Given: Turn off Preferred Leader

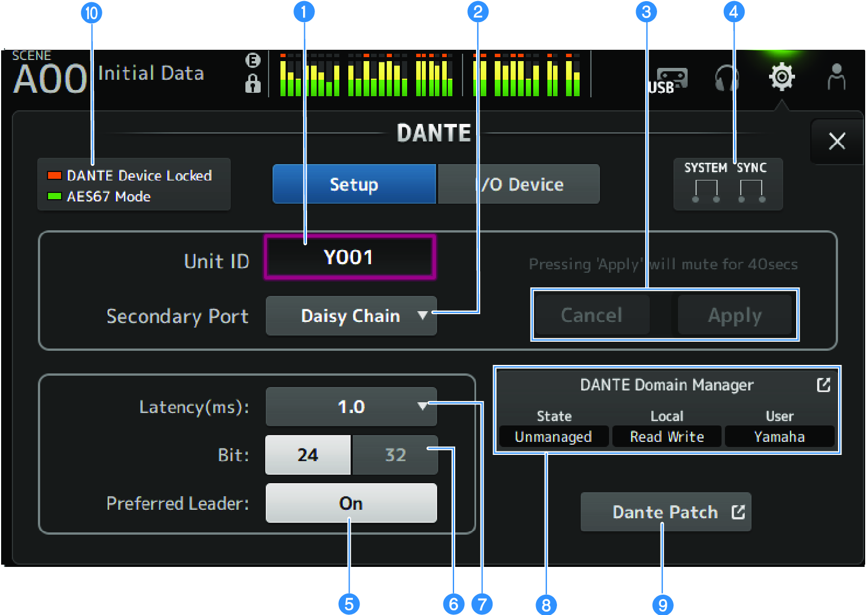Looking at the screenshot, I should pos(351,503).
